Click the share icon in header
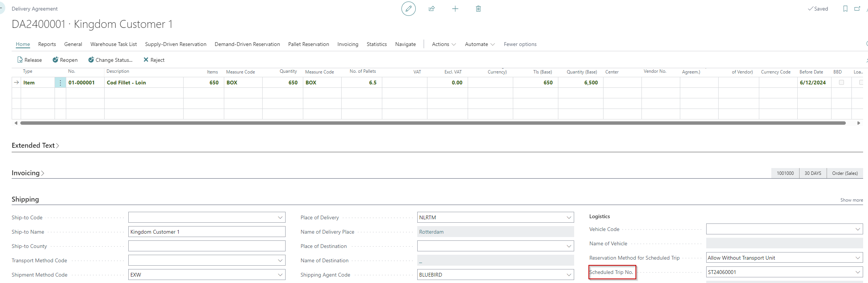The width and height of the screenshot is (868, 283). point(432,9)
